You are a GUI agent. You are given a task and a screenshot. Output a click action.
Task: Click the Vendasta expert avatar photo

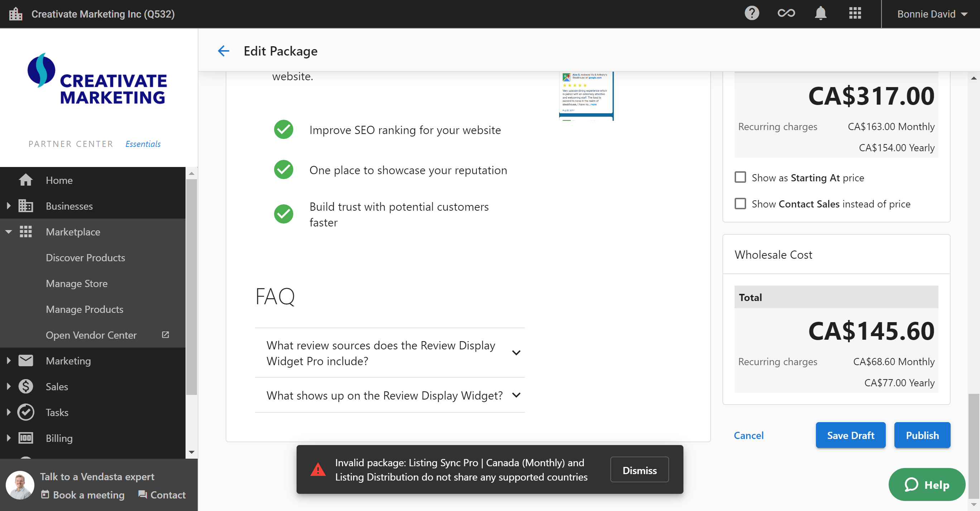pos(20,485)
